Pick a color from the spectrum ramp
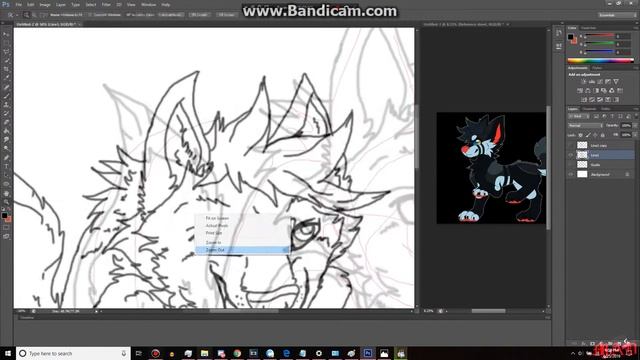The height and width of the screenshot is (360, 640). coord(600,60)
